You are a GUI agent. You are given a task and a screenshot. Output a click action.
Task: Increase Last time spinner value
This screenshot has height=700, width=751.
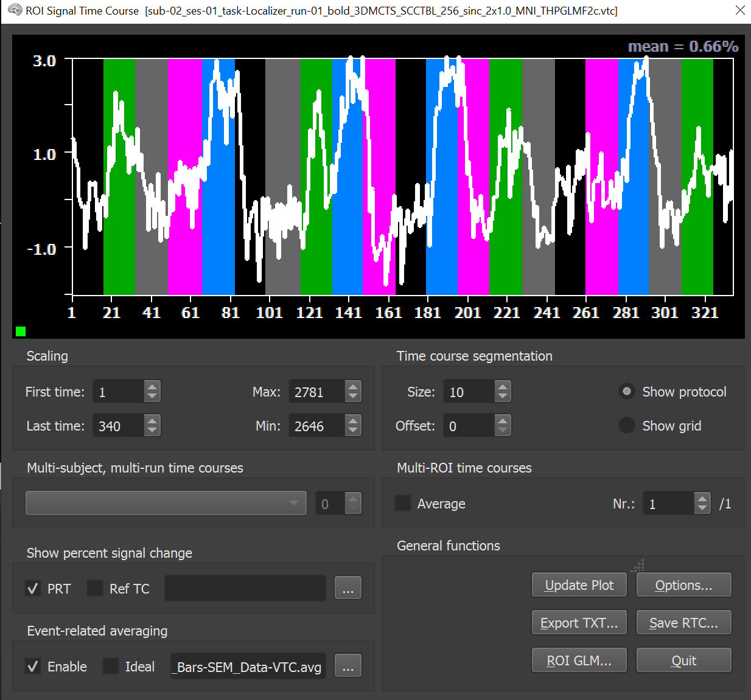tap(152, 420)
